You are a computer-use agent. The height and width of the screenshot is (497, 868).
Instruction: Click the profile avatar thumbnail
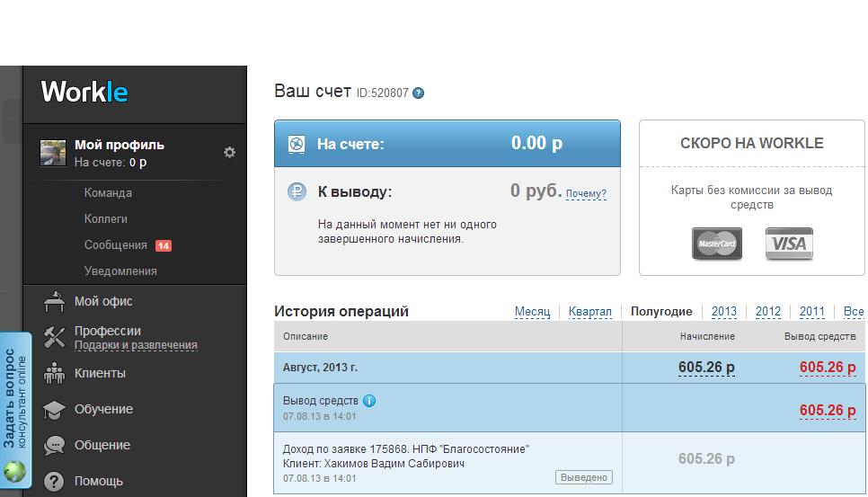point(53,153)
